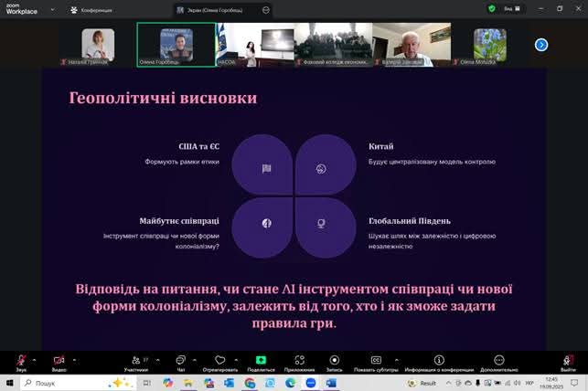Expand audio options arrow next to Звук
Screen dimensions: 588x391
(x=35, y=359)
